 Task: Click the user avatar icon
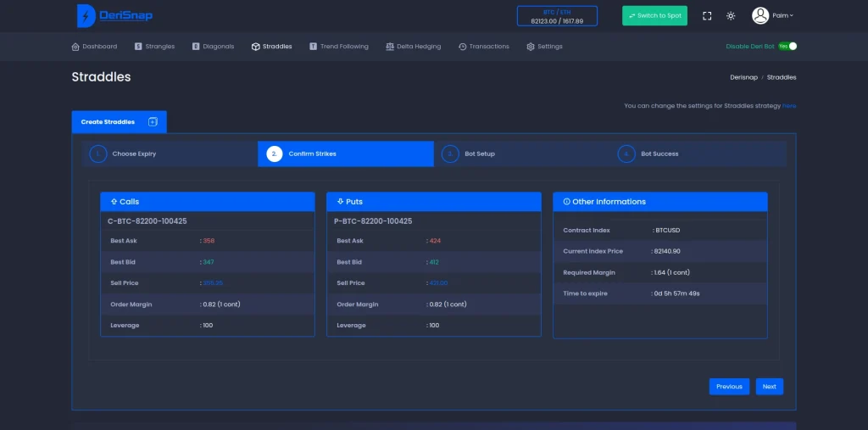tap(760, 15)
